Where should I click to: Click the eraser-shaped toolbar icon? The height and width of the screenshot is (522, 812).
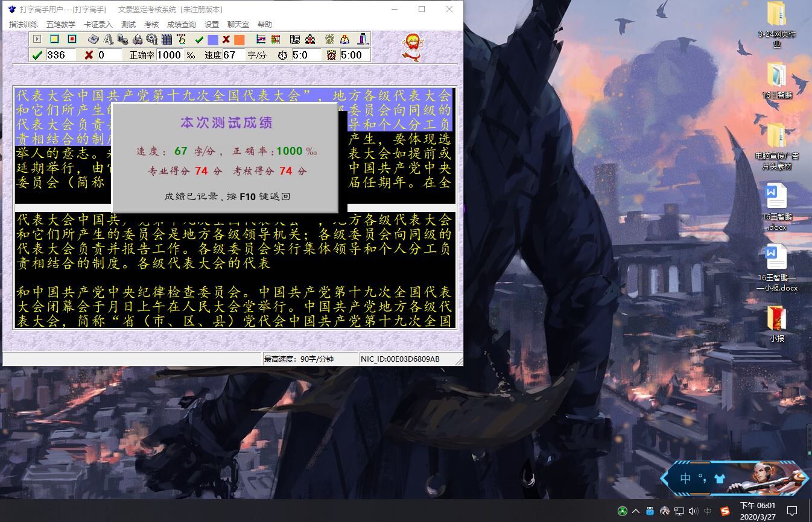point(94,39)
